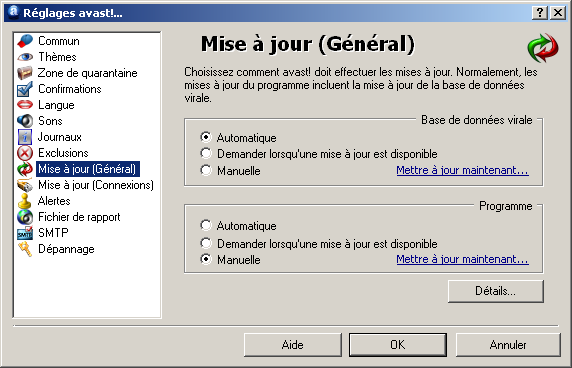Go to Fichier de rapport section
Viewport: 572px width, 368px height.
coord(79,217)
